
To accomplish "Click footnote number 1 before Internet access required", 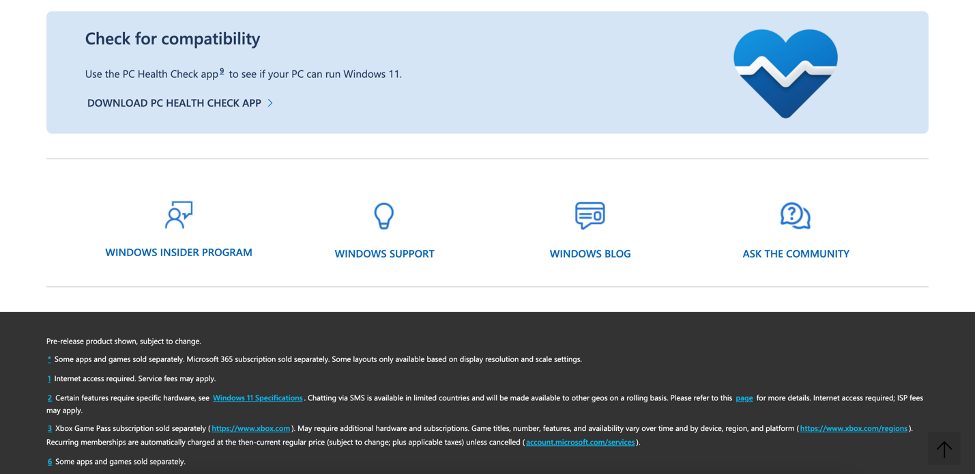I will coord(49,379).
